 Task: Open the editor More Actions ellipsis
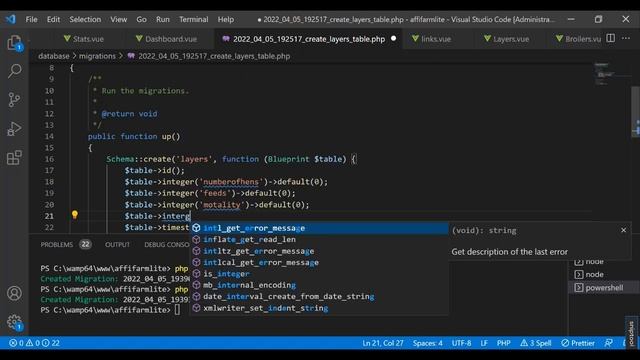(626, 38)
